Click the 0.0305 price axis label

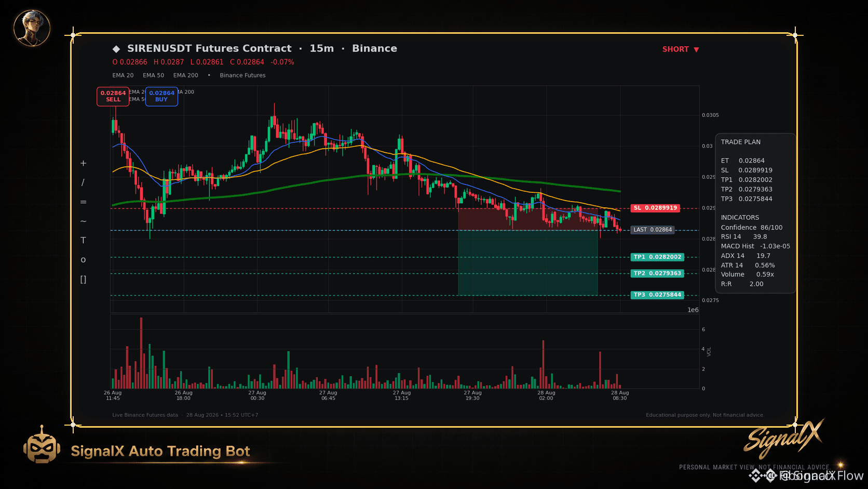click(710, 115)
